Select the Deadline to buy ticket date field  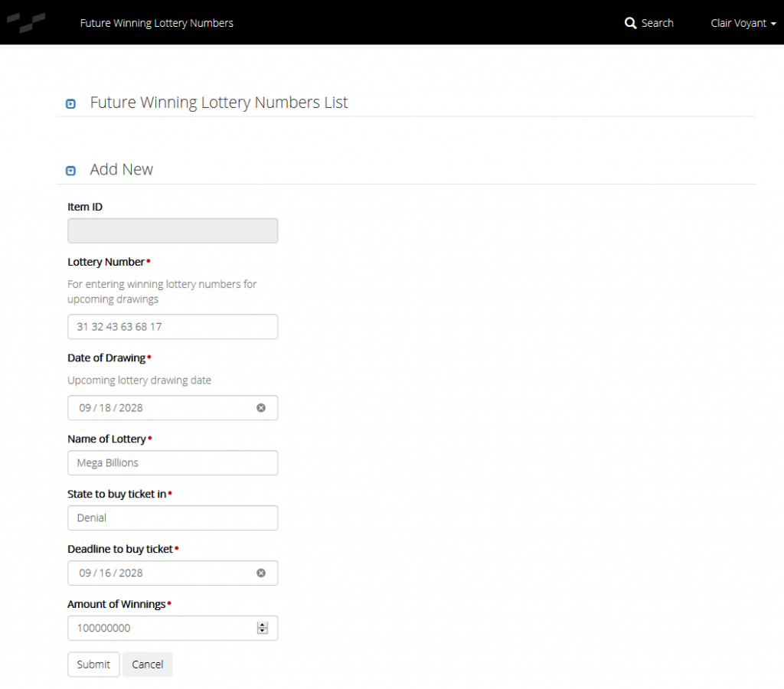(172, 573)
